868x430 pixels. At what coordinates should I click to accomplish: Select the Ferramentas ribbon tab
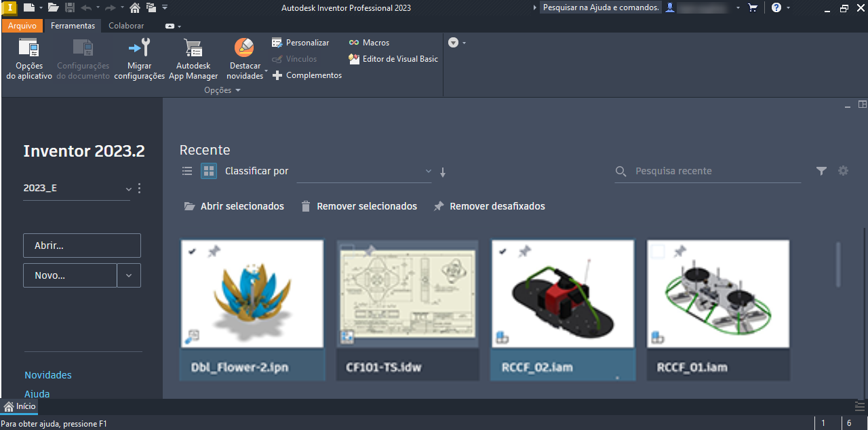pyautogui.click(x=73, y=26)
